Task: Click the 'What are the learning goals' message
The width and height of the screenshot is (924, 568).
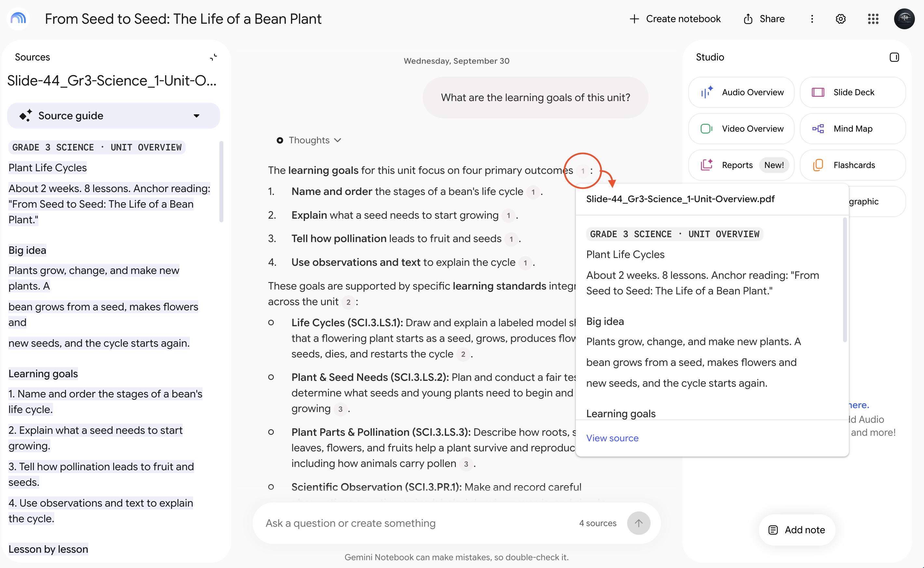Action: point(535,98)
